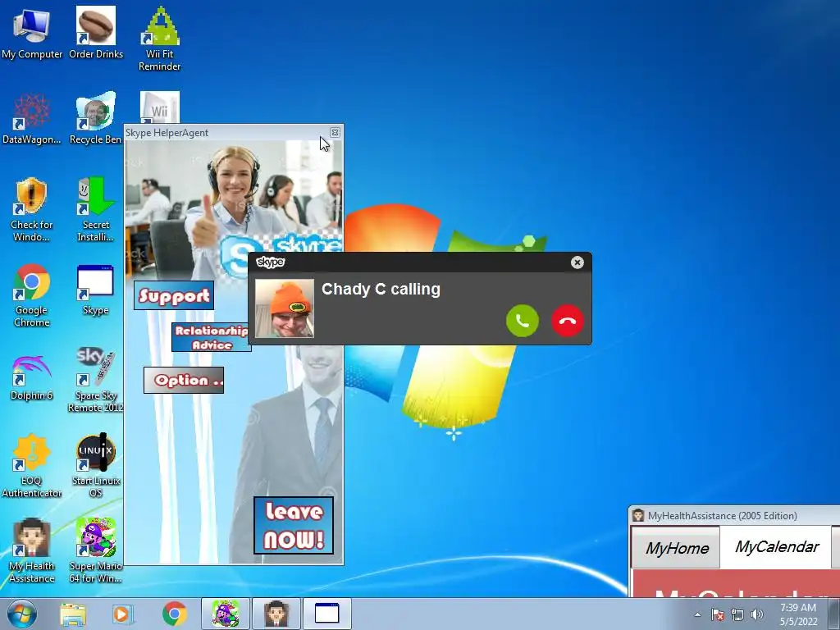Show hidden system tray icons
The image size is (840, 630).
click(x=697, y=615)
